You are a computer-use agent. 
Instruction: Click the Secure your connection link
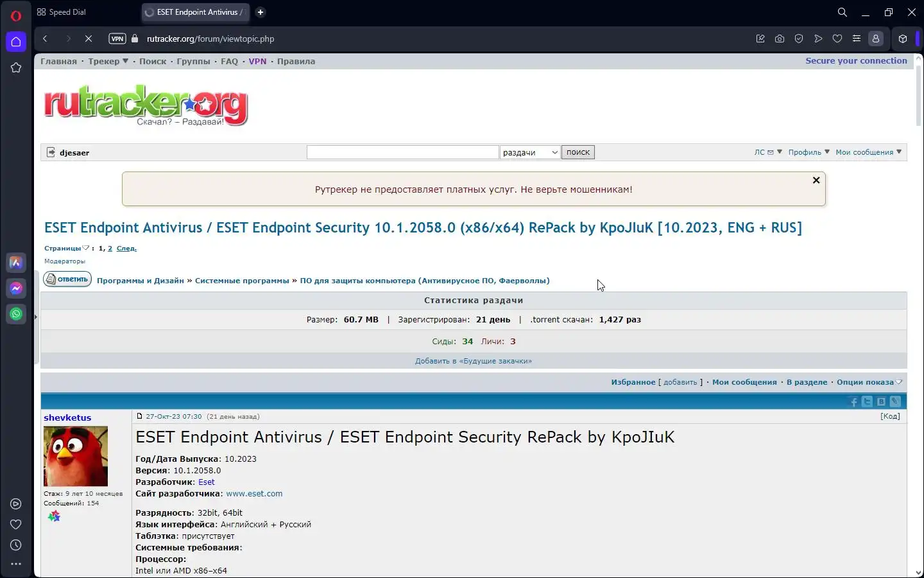[856, 61]
